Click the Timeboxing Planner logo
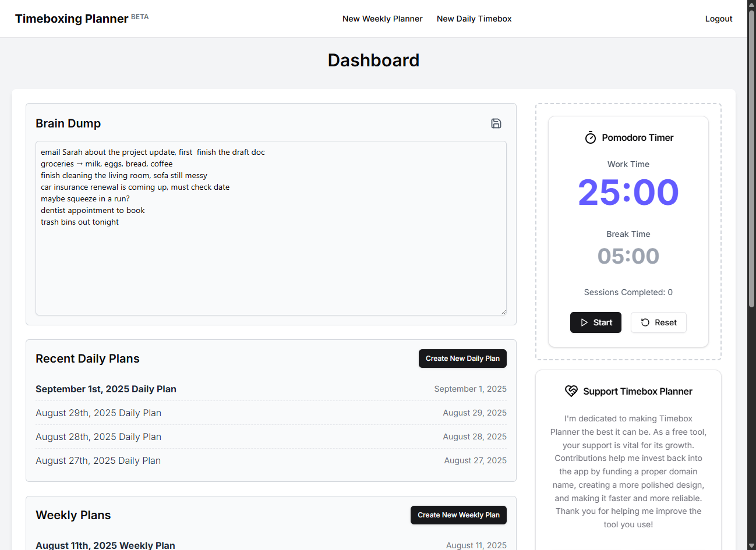The image size is (756, 550). 72,18
